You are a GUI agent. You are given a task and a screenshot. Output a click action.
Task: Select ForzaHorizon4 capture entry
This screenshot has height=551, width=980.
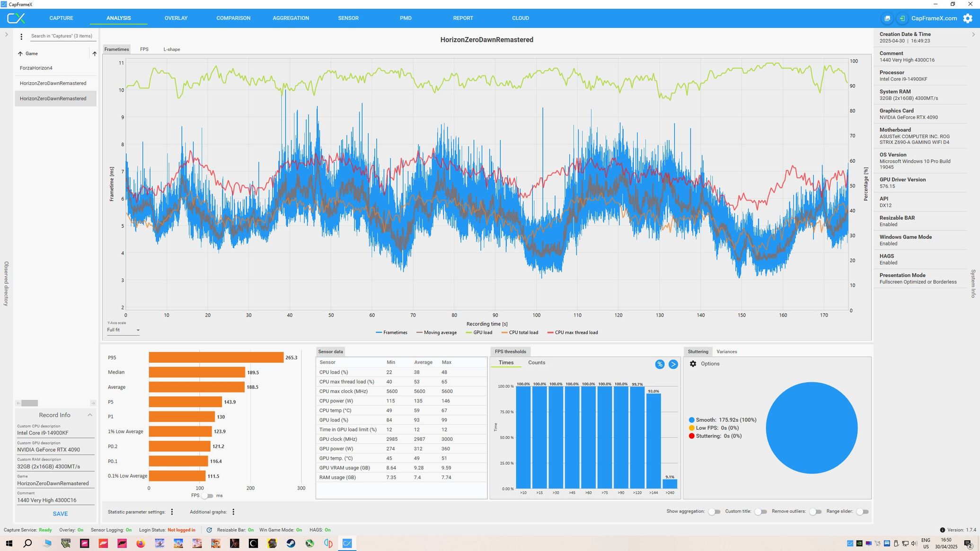tap(56, 68)
